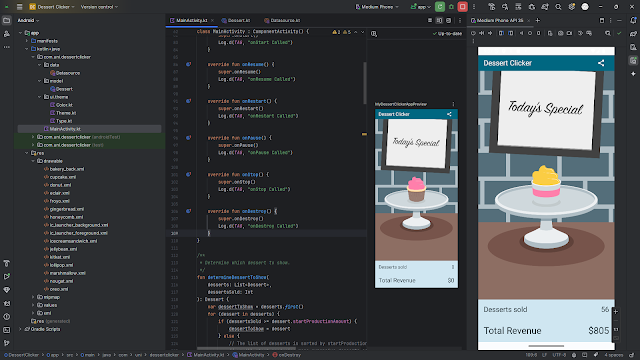
Task: Expand the mipmap folder
Action: coord(33,297)
